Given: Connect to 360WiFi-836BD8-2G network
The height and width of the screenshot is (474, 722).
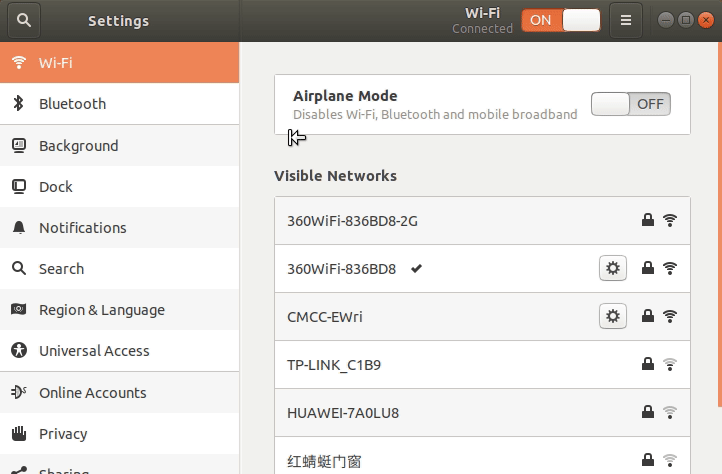Looking at the screenshot, I should tap(482, 221).
